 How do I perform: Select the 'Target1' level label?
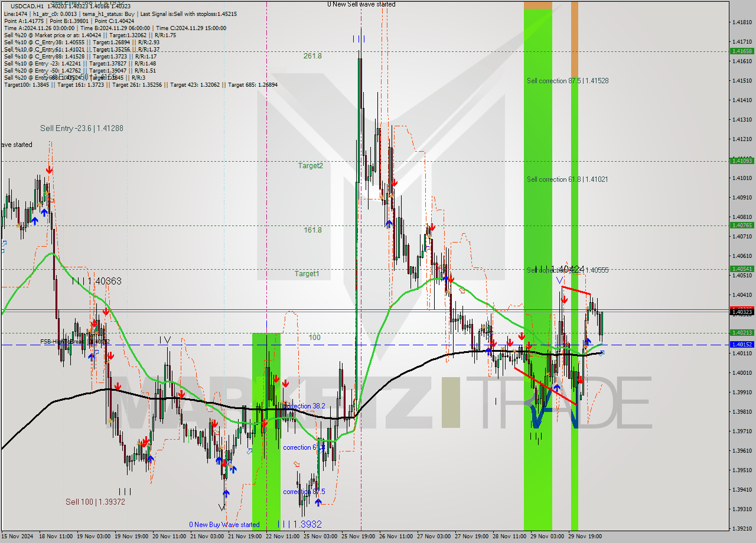point(307,274)
